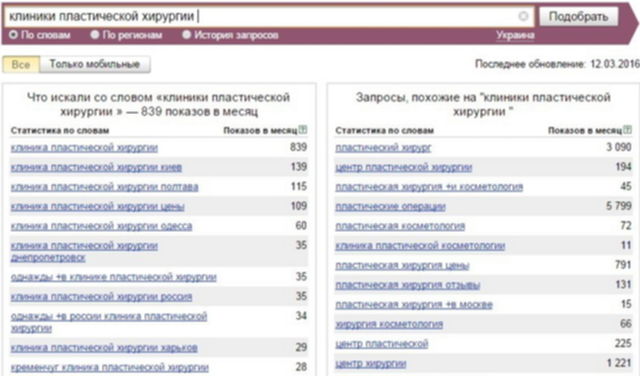Open 'клиника пластической хирургии днепропетровск' link
The width and height of the screenshot is (640, 376).
click(84, 251)
